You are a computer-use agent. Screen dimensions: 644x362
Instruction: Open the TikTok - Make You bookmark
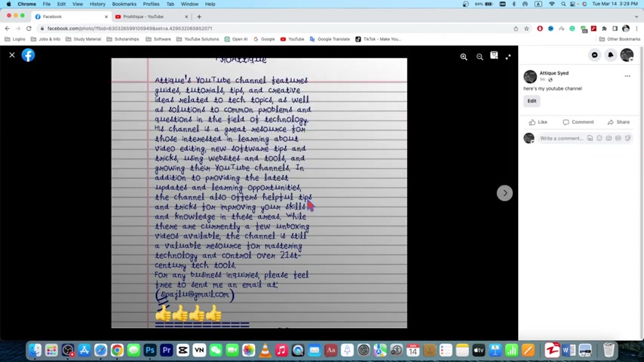coord(379,39)
